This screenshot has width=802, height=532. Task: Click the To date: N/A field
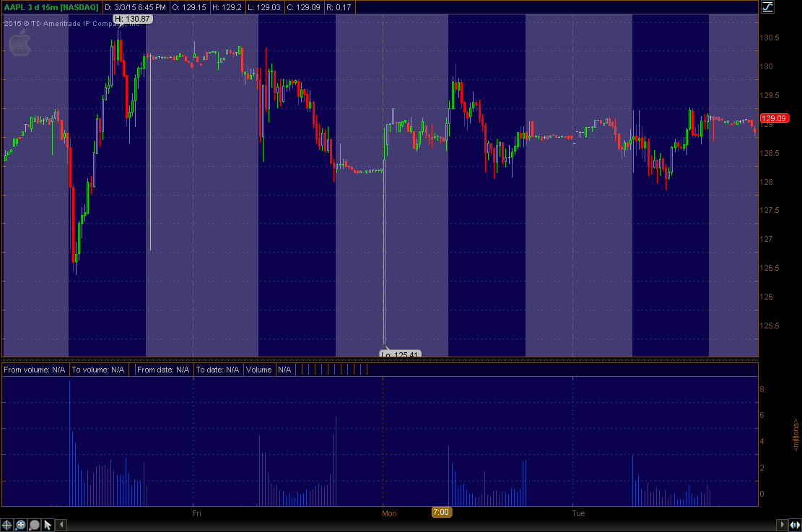(217, 370)
